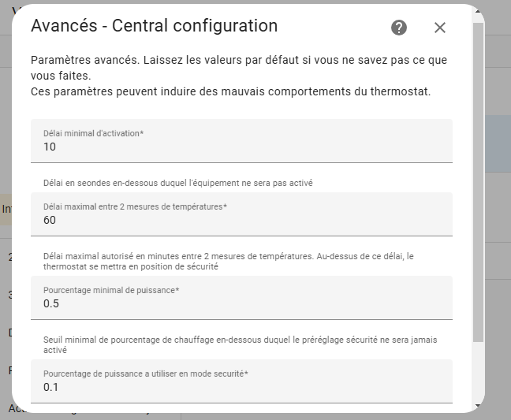Viewport: 511px width, 420px height.
Task: Click the Seuil minimal de pourcentage helper text
Action: [x=241, y=345]
